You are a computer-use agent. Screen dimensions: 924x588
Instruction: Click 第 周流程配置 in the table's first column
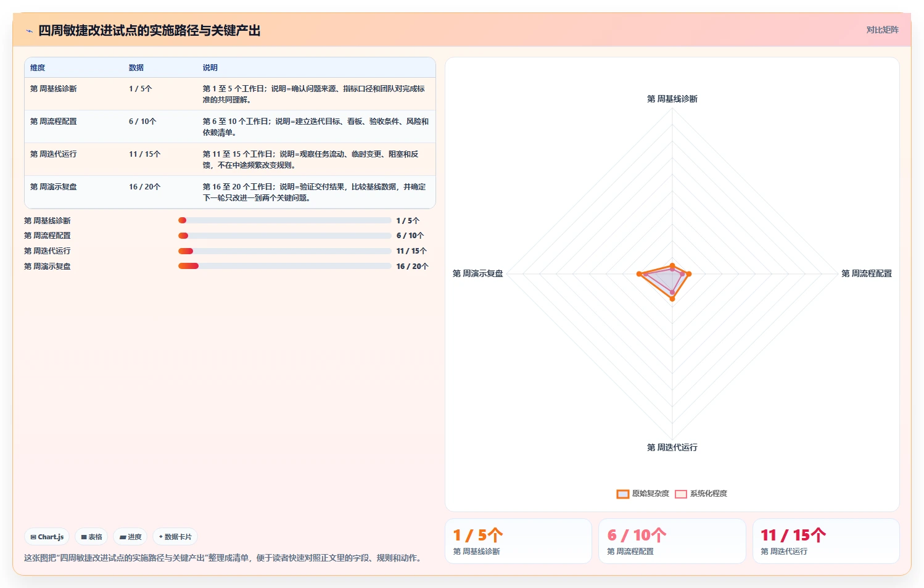point(54,122)
